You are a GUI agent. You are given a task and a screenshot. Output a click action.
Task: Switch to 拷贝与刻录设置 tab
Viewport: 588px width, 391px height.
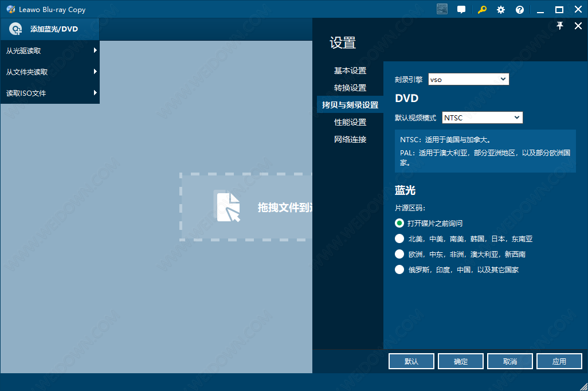(x=350, y=105)
